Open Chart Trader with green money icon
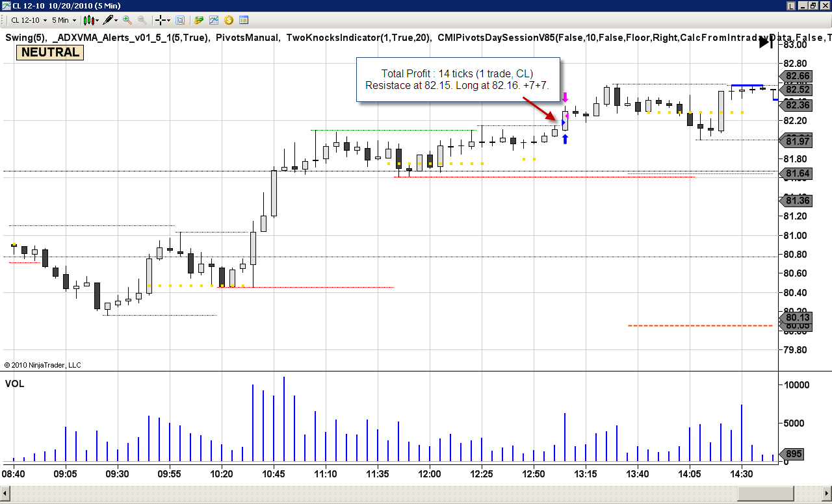The width and height of the screenshot is (832, 504). [199, 20]
